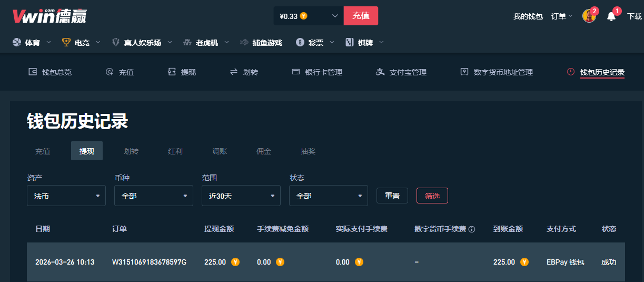
Task: Expand the balance dropdown chevron
Action: [335, 16]
